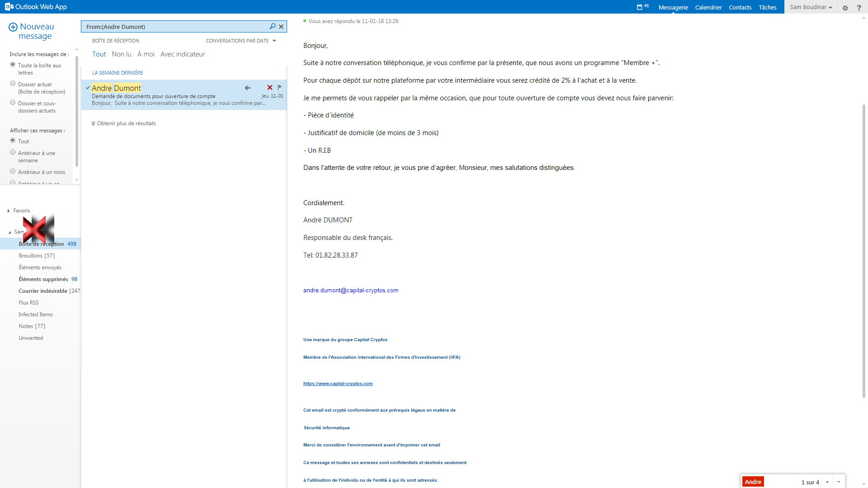This screenshot has height=488, width=868.
Task: Click 'La semaine dernière' group header
Action: click(118, 73)
